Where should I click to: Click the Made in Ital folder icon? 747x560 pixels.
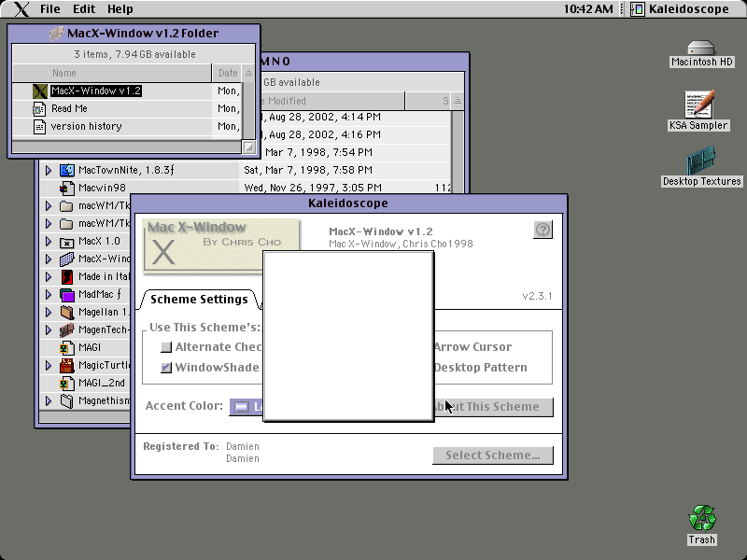66,276
